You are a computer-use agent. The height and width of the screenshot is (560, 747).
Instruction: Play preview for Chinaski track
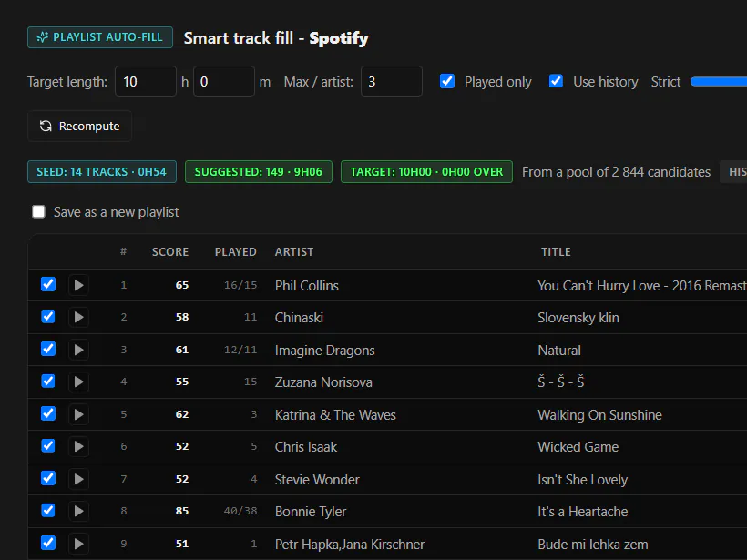pos(78,317)
